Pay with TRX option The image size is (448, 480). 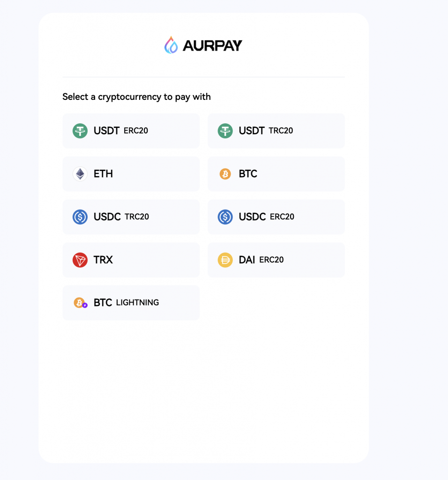[131, 260]
